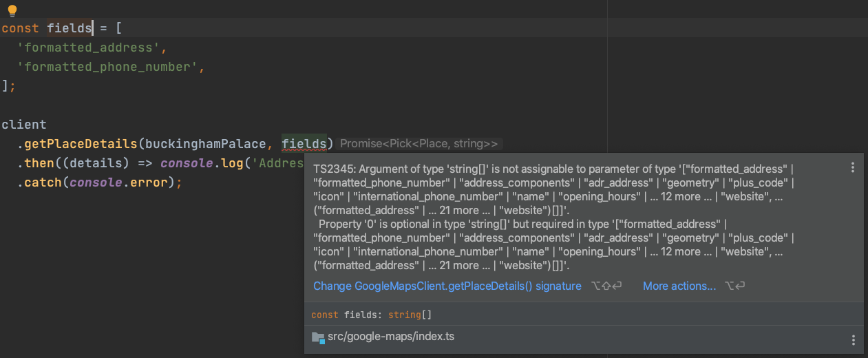This screenshot has width=868, height=358.
Task: Click console.error inside the catch call
Action: click(x=118, y=182)
